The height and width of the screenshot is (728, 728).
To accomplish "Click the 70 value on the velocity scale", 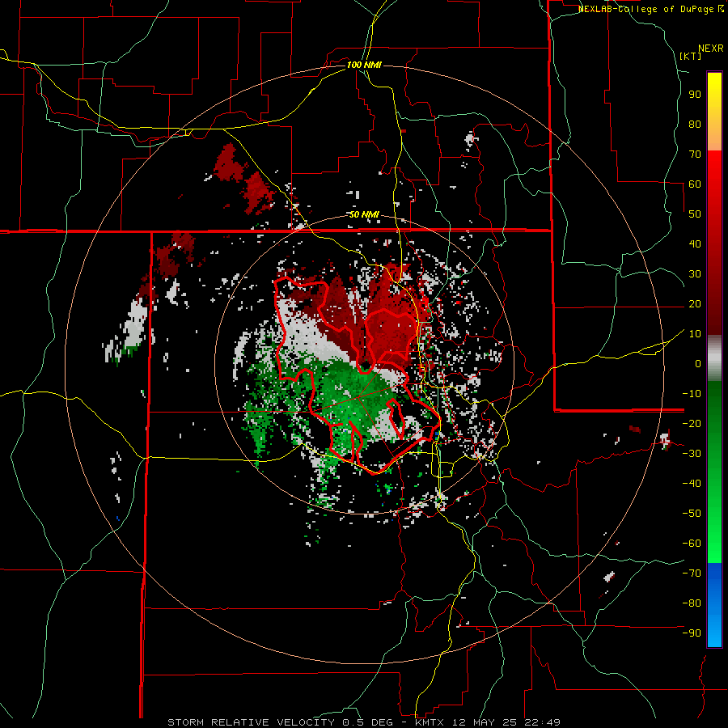I will (x=695, y=154).
